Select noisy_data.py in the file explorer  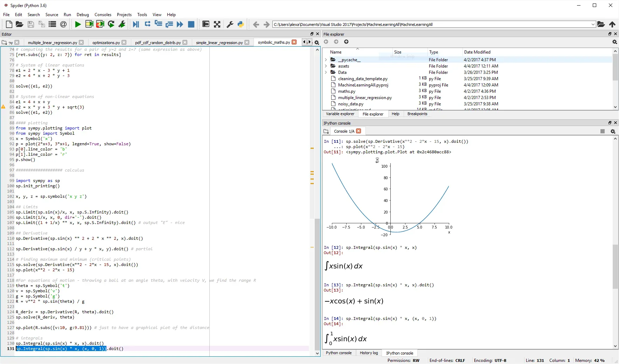(351, 104)
